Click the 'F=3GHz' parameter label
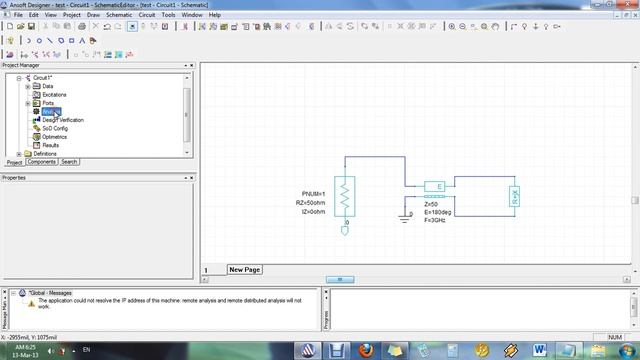The width and height of the screenshot is (640, 360). point(435,220)
